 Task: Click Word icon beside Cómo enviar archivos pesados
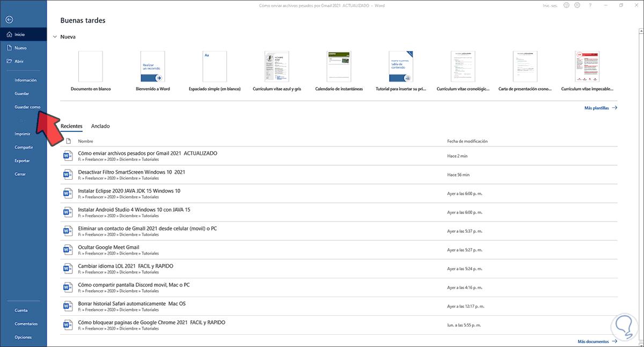[68, 156]
